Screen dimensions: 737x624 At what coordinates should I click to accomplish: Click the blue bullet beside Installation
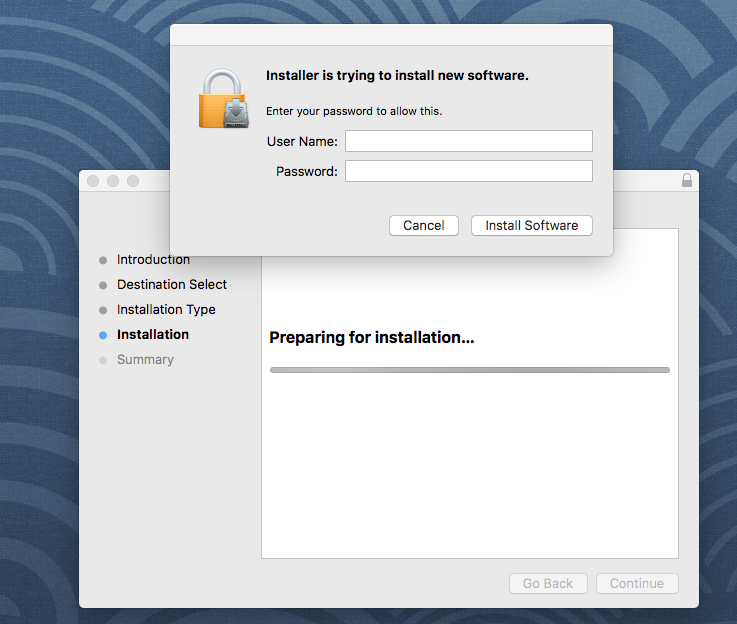(x=103, y=335)
